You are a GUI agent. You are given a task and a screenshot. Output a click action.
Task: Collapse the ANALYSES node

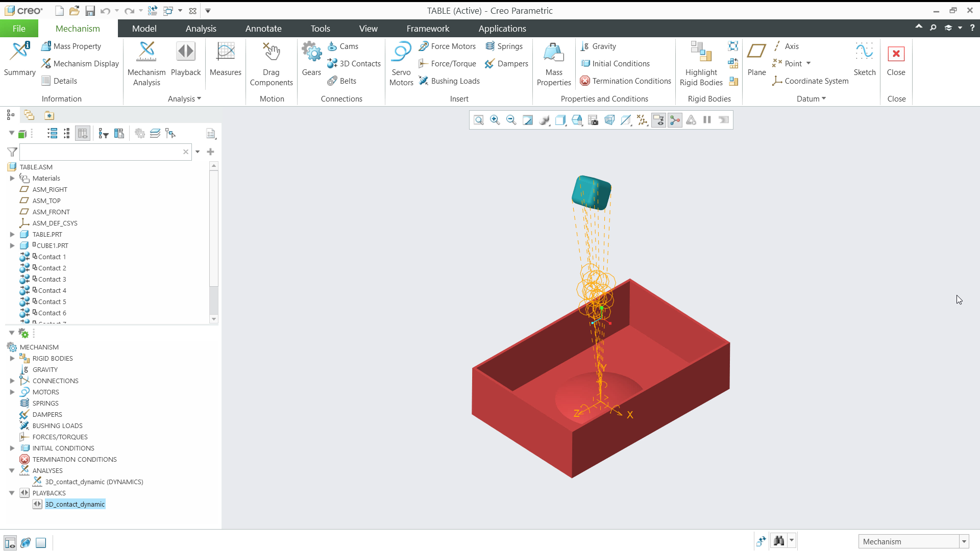pos(12,470)
